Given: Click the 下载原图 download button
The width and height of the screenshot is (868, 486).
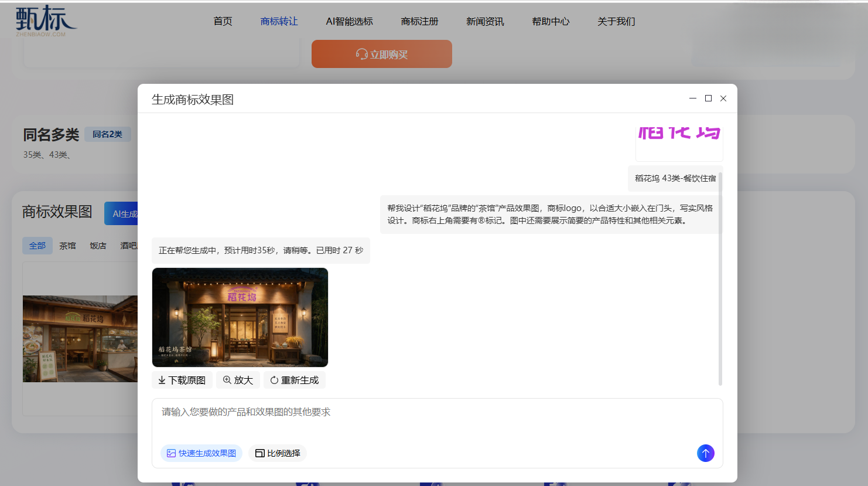Looking at the screenshot, I should (x=182, y=380).
